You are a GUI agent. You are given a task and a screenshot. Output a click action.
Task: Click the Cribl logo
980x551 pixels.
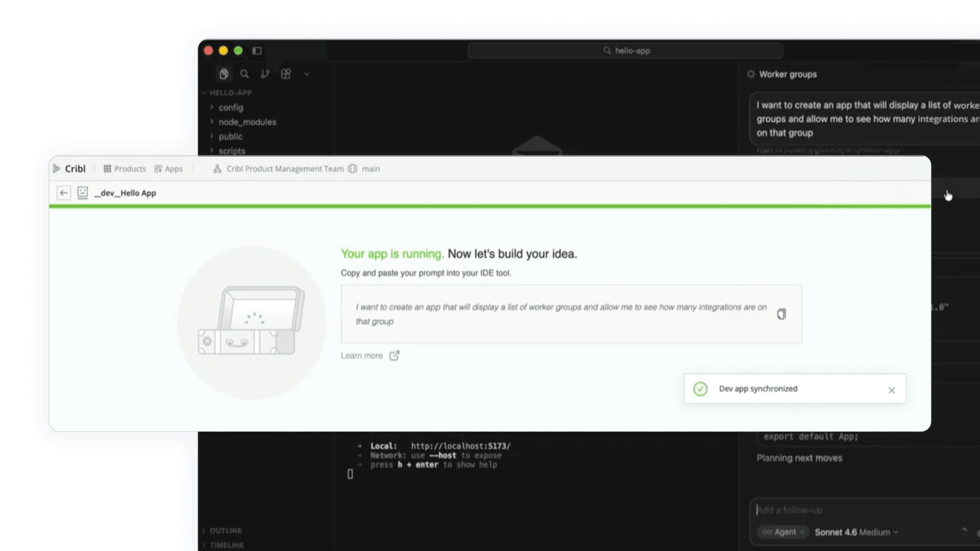pos(69,169)
